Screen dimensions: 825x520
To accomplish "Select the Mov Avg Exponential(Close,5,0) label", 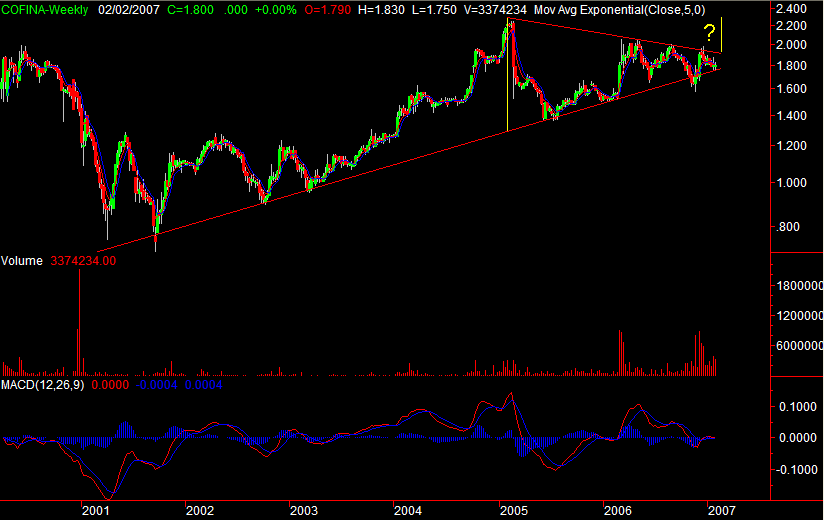I will click(619, 9).
